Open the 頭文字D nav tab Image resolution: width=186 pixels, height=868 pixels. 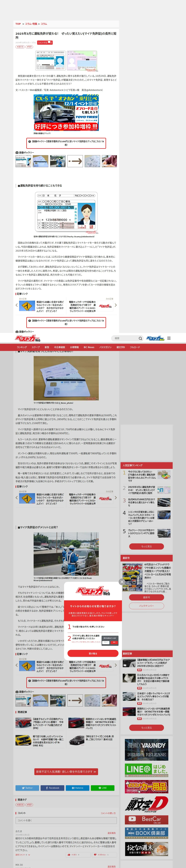(121, 347)
